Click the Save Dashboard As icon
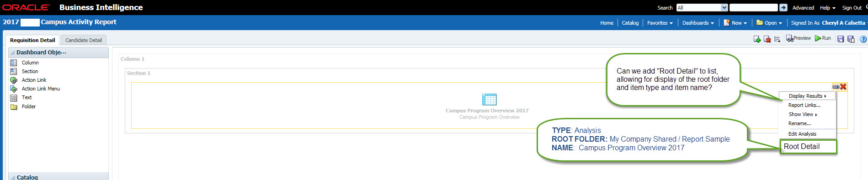This screenshot has width=868, height=180. [851, 39]
